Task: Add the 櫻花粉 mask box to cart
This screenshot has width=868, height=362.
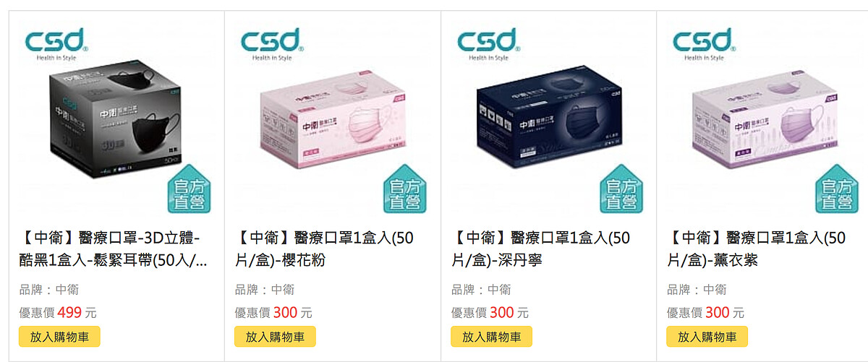Action: pyautogui.click(x=276, y=337)
